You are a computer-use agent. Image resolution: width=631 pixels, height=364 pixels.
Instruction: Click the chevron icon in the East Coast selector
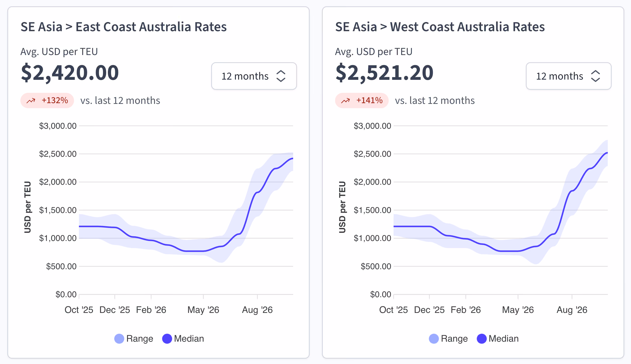coord(281,76)
